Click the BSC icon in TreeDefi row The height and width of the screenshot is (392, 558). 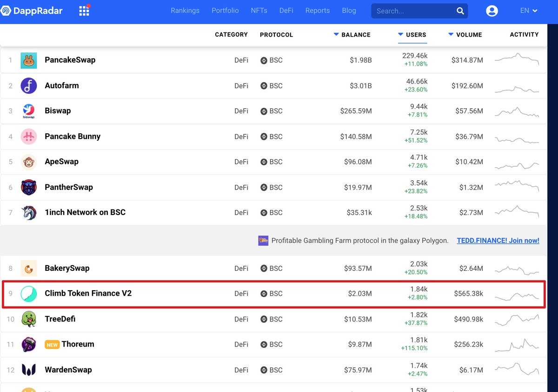pos(264,319)
